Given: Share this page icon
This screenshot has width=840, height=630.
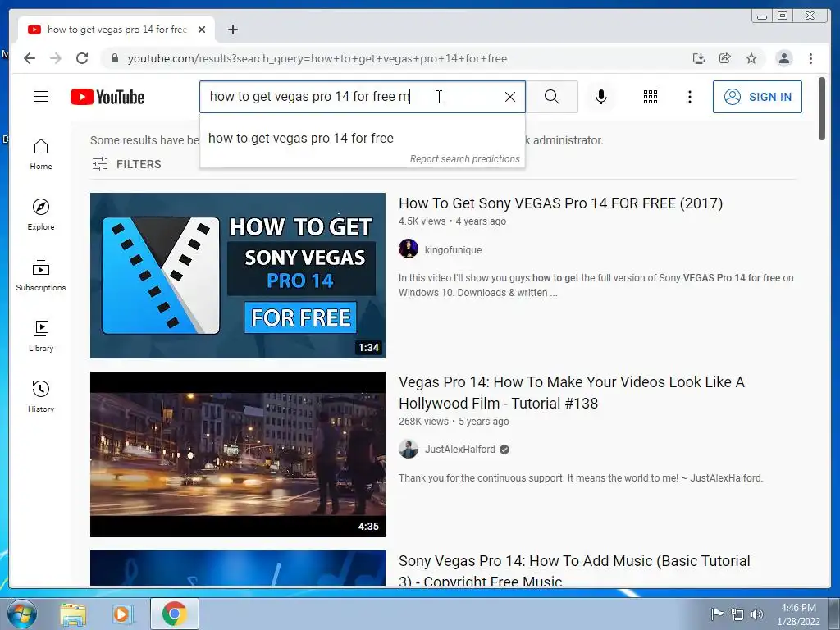Looking at the screenshot, I should (x=725, y=58).
